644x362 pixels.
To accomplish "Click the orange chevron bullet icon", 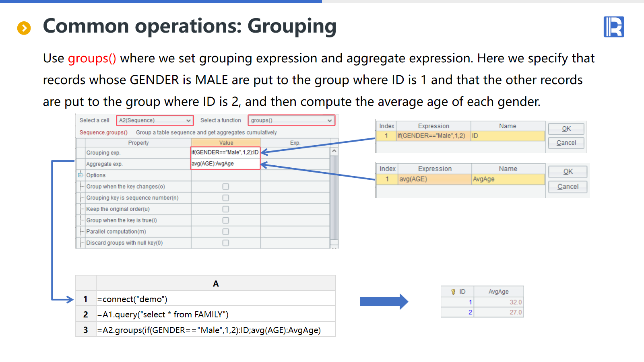I will (x=24, y=28).
